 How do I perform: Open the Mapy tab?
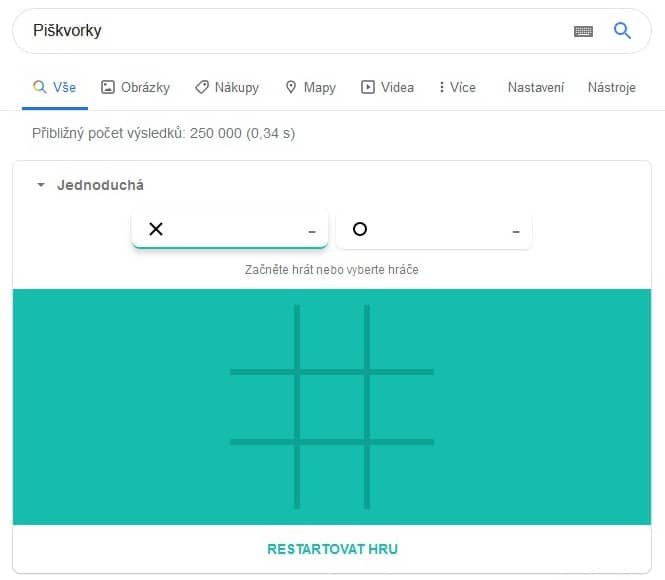coord(310,87)
